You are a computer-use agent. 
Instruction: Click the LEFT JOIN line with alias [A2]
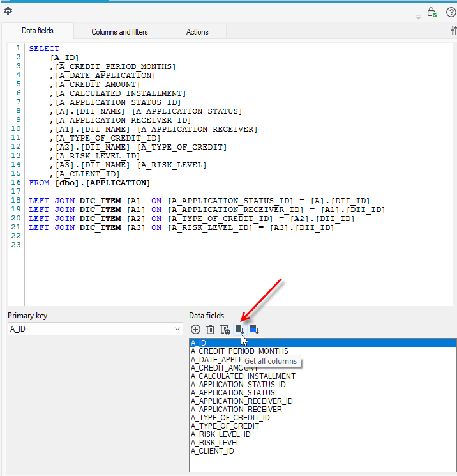191,219
